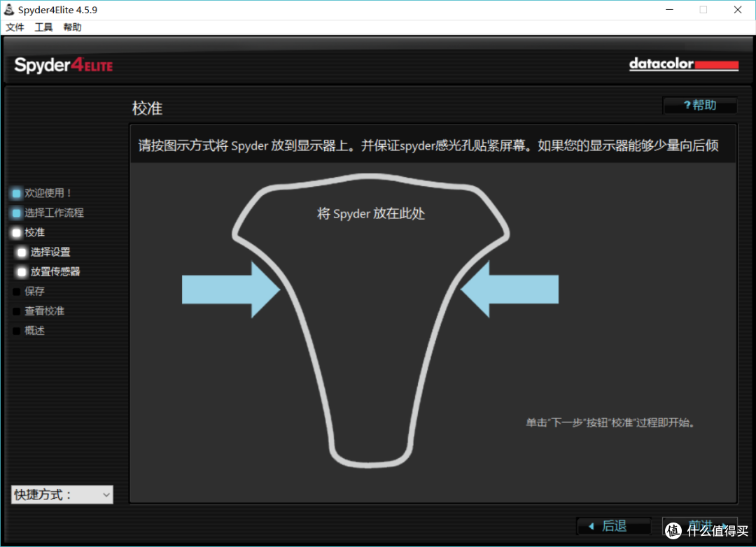Click the indicator beside 选择设置

coord(22,253)
